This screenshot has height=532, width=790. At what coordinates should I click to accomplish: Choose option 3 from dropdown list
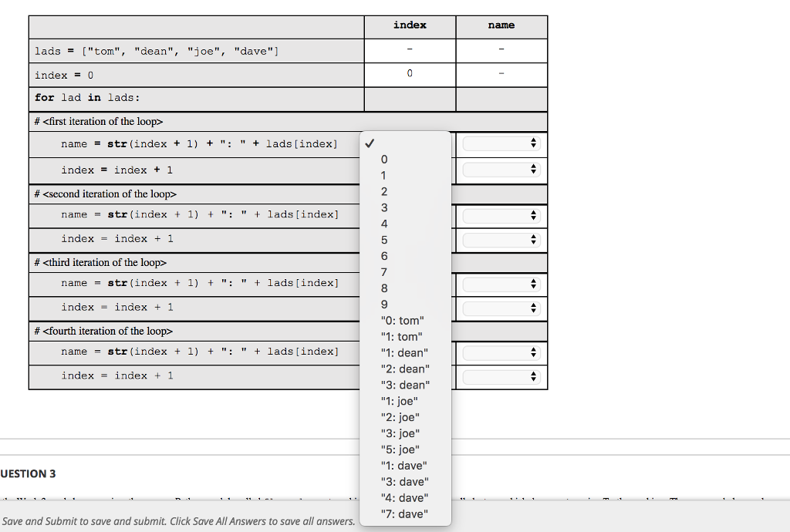[x=405, y=208]
